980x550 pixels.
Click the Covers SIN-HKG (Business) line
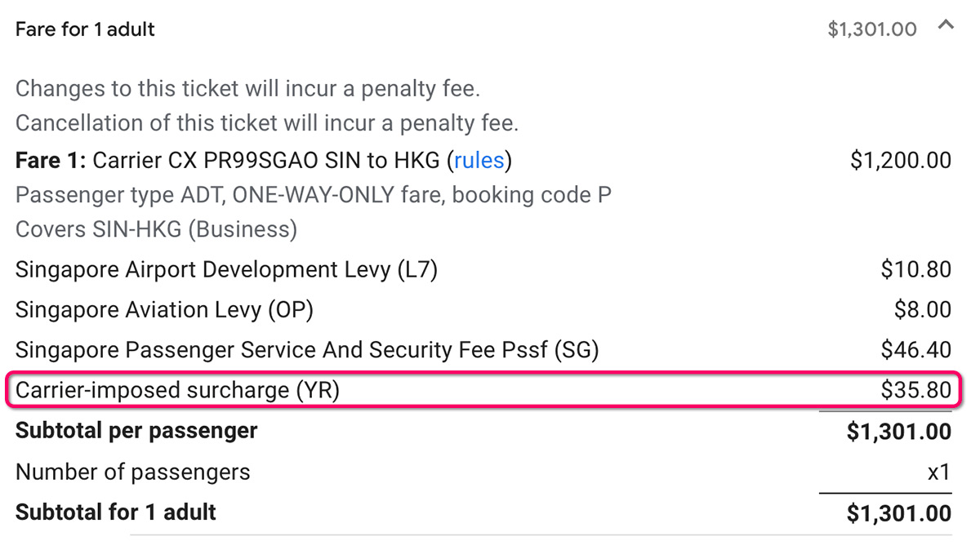coord(156,229)
